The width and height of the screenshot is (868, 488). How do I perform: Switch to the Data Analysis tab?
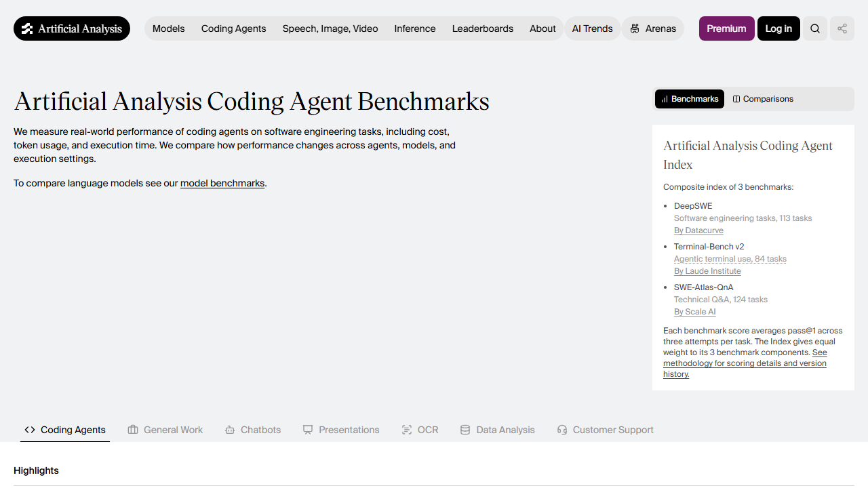(498, 430)
